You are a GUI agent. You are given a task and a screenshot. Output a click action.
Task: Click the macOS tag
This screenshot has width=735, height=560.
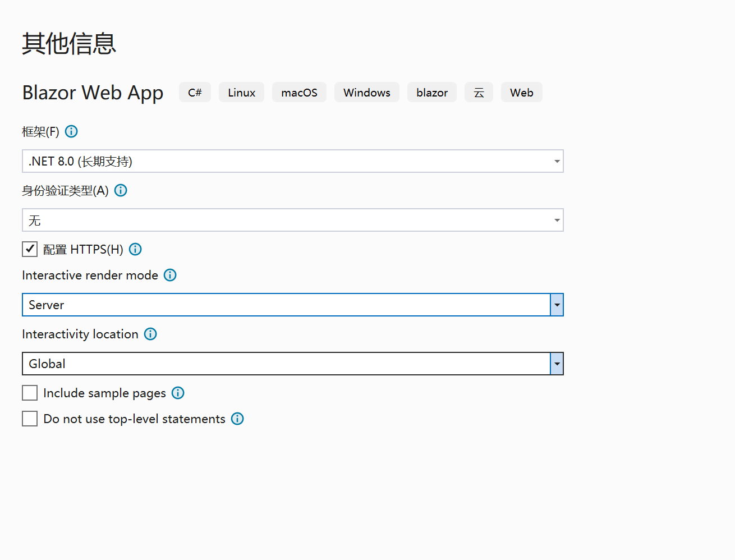click(x=299, y=93)
